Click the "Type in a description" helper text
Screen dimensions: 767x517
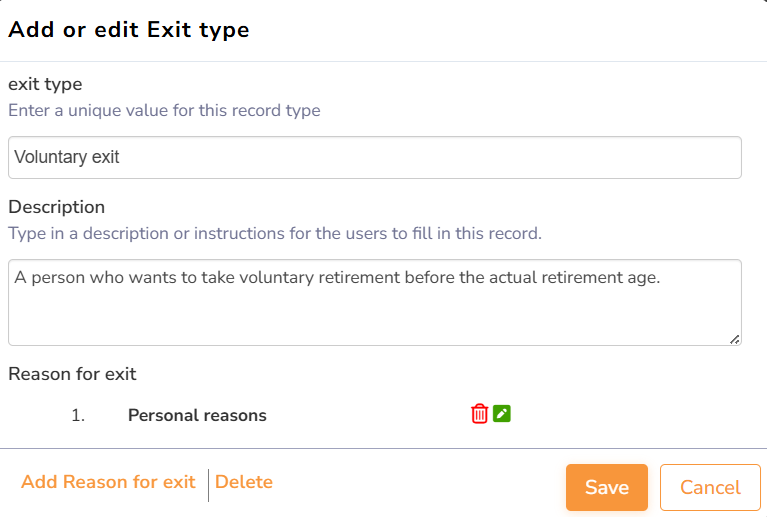pos(274,233)
